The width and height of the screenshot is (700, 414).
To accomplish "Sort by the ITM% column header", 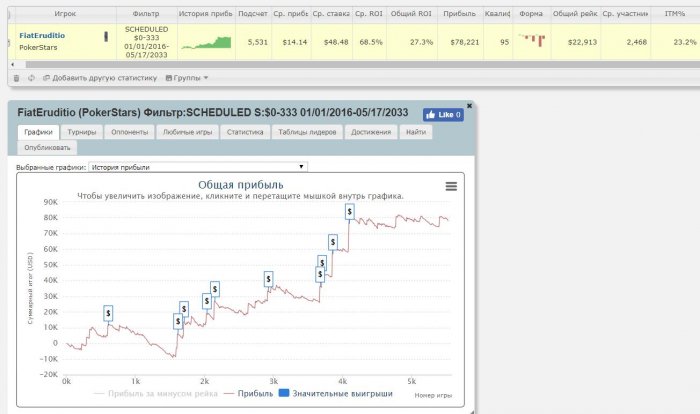I will 675,14.
